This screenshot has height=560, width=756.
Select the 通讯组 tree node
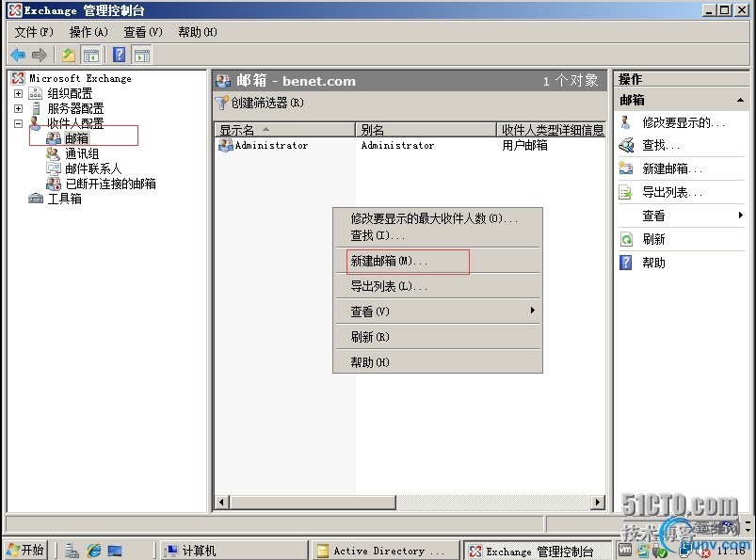point(82,153)
